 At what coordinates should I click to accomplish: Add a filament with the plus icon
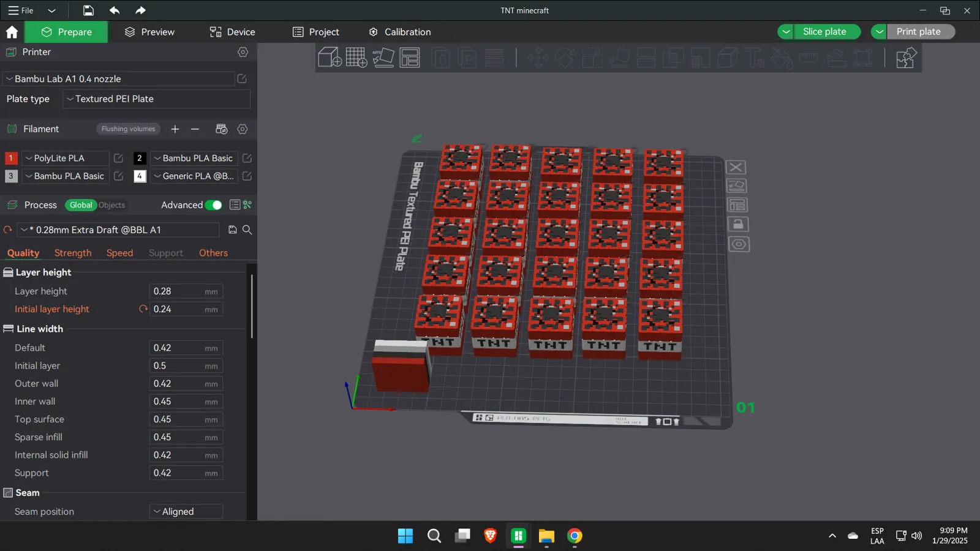click(x=175, y=129)
